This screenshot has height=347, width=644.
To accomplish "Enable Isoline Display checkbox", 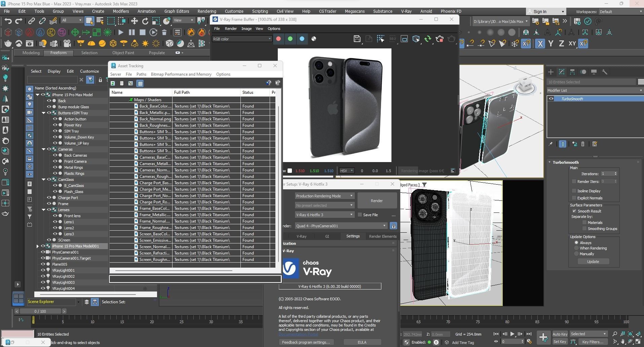I will pyautogui.click(x=574, y=191).
